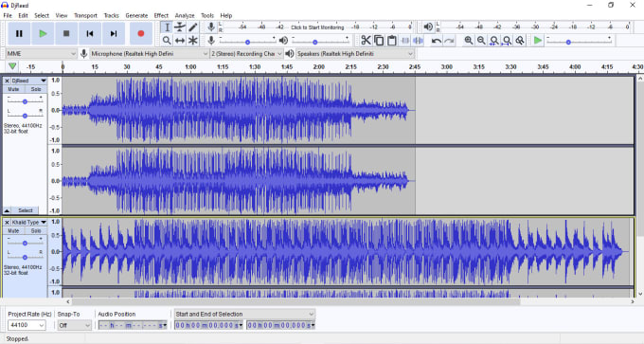Open the File menu
This screenshot has height=344, width=644.
point(8,15)
